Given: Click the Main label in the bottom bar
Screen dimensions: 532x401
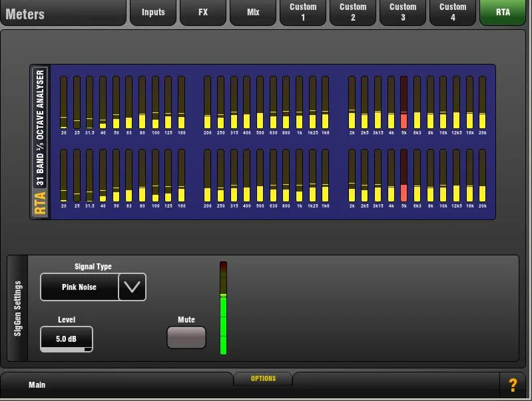Looking at the screenshot, I should tap(37, 385).
